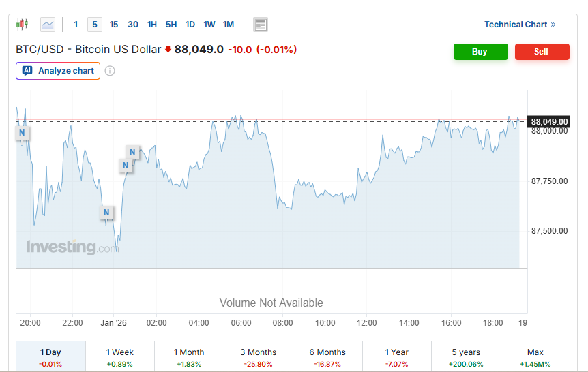Select the 1 minute interval
588x372 pixels.
point(76,25)
